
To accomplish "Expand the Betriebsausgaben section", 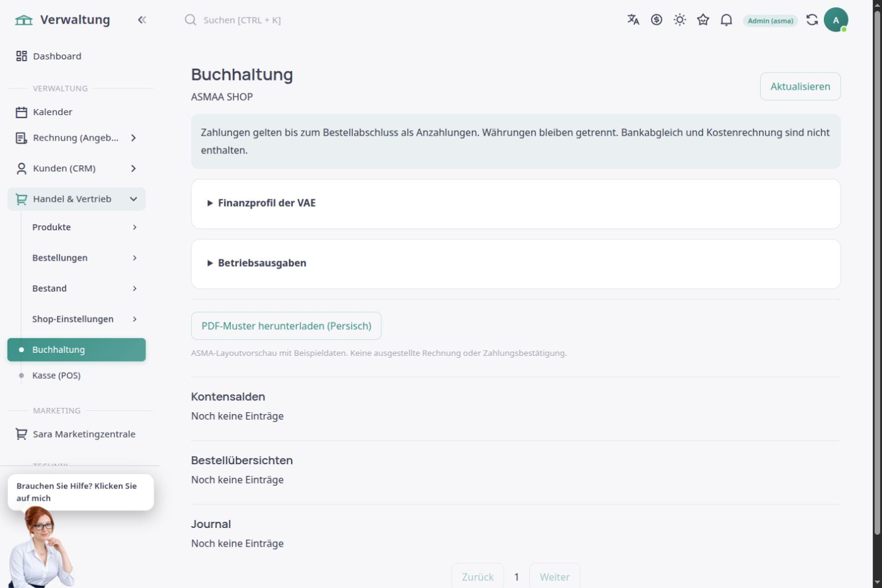I will [516, 264].
